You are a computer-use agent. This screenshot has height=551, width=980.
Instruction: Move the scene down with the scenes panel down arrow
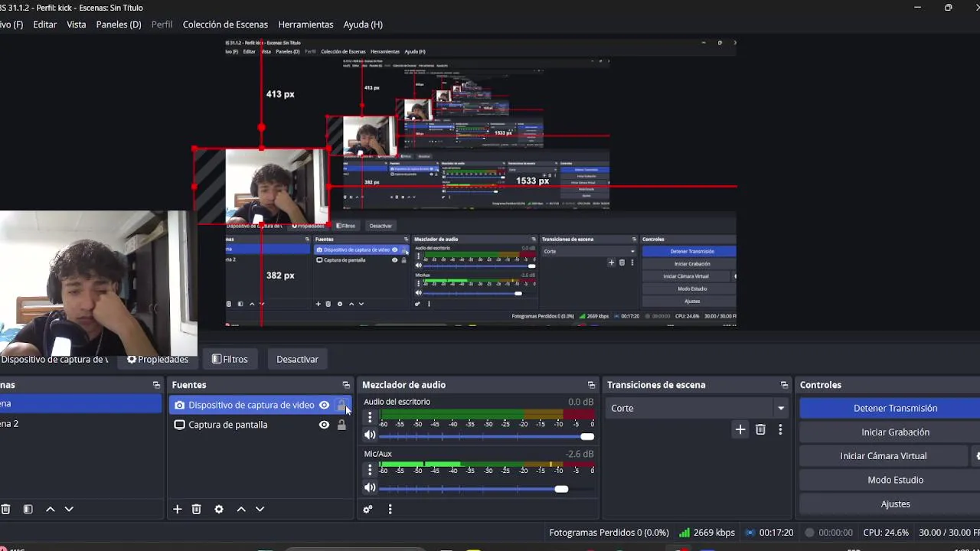coord(69,509)
